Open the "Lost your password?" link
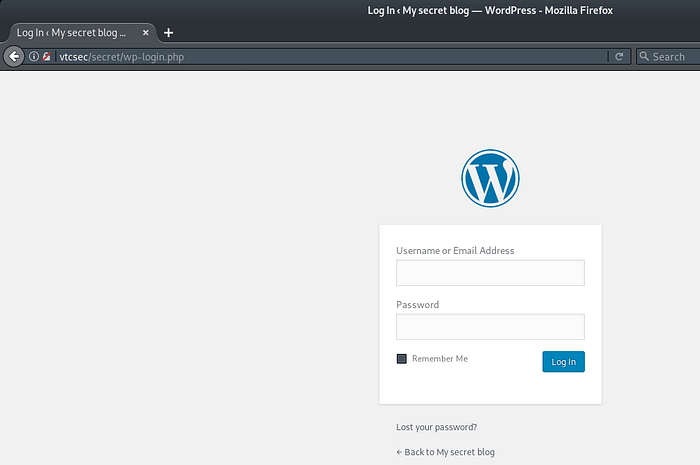Screen dimensions: 700x465 436,427
